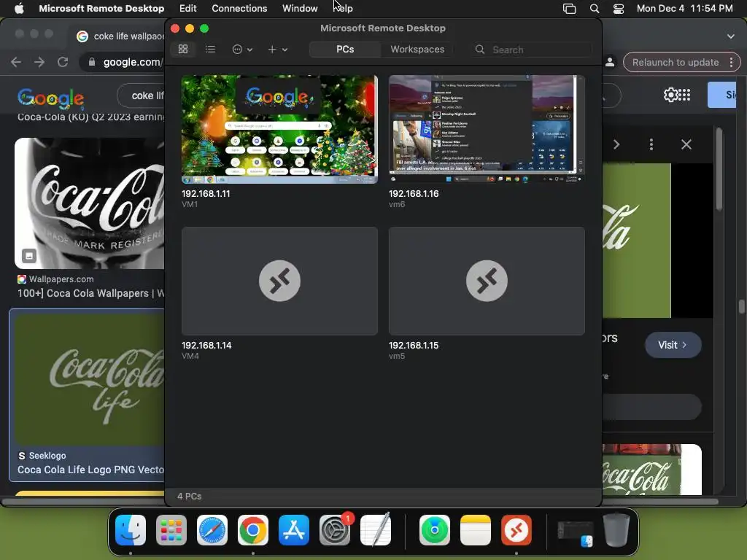The image size is (747, 560).
Task: Select the 192.168.1.15 vm5 placeholder
Action: (x=487, y=281)
